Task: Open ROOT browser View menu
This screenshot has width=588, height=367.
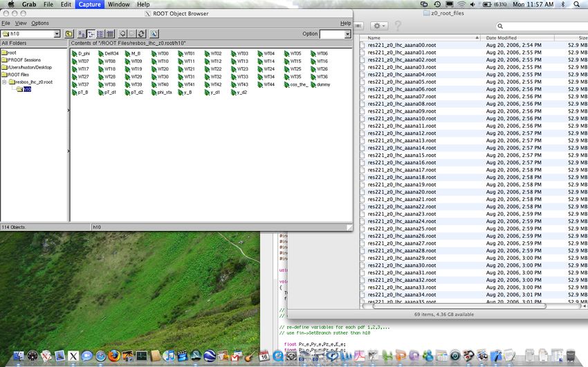Action: [x=21, y=23]
